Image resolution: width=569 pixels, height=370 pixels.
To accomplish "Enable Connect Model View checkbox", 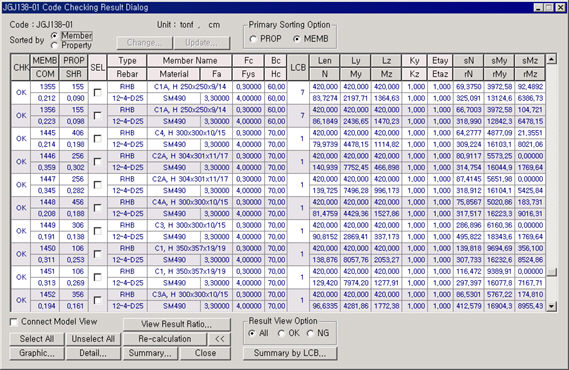I will (x=14, y=322).
